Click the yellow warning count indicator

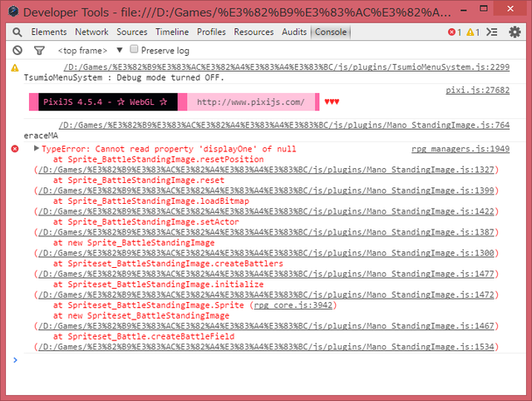pos(473,32)
